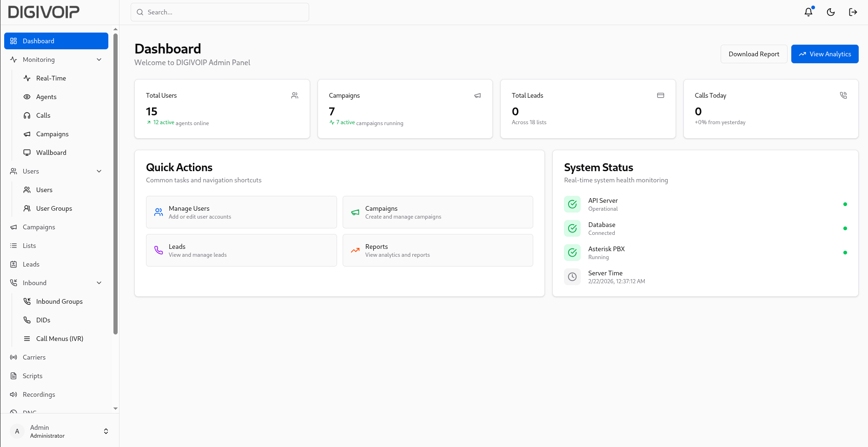Click the server time "2/22/2026, 12:37:12 AM"

click(x=616, y=281)
